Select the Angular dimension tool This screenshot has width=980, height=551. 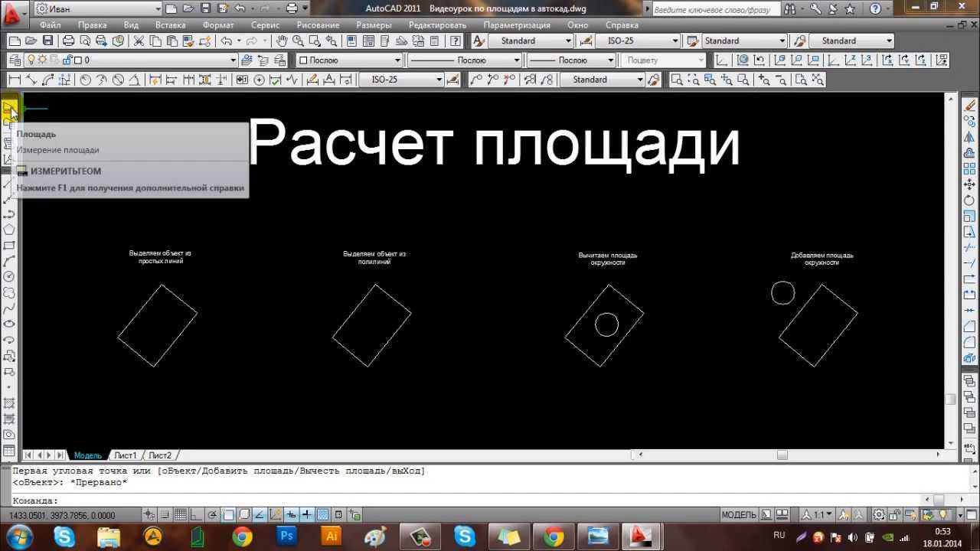135,80
